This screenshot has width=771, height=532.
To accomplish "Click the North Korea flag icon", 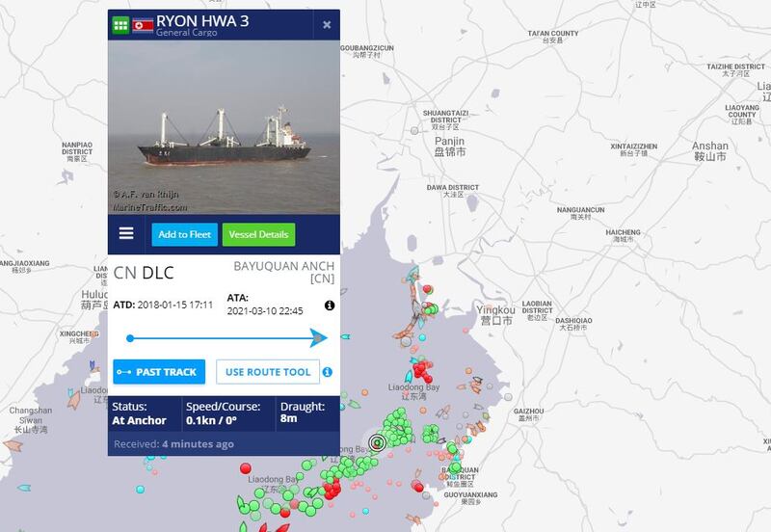I will coord(143,25).
